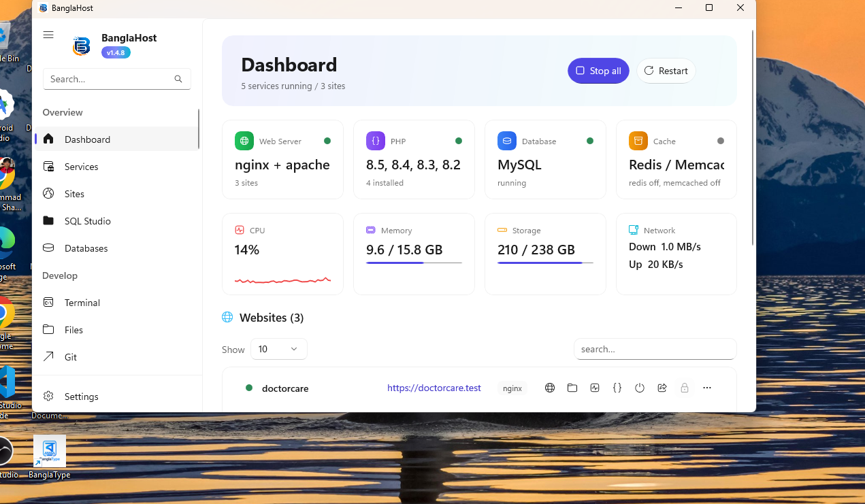
Task: Click the doctorcare lock SSL icon
Action: point(685,388)
